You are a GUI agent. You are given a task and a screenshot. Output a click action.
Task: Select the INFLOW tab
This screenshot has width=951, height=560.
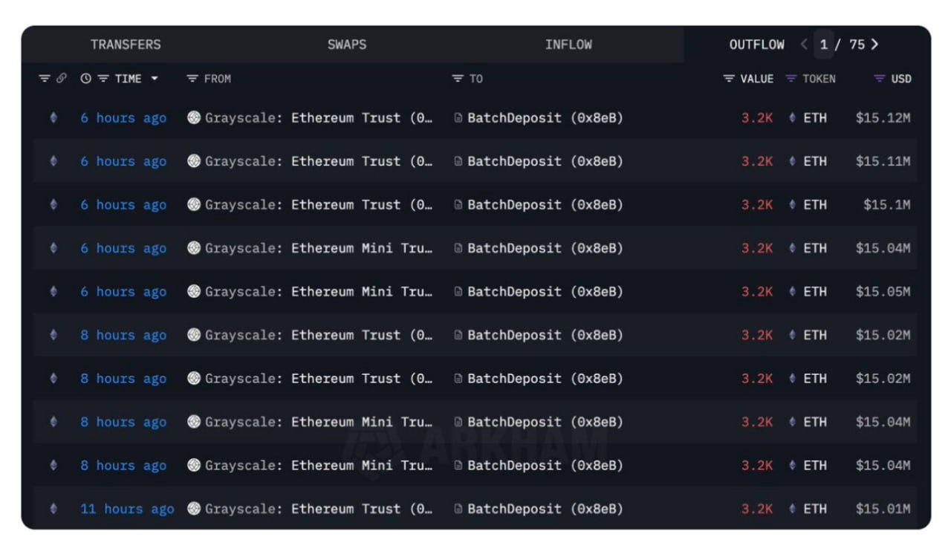[568, 45]
